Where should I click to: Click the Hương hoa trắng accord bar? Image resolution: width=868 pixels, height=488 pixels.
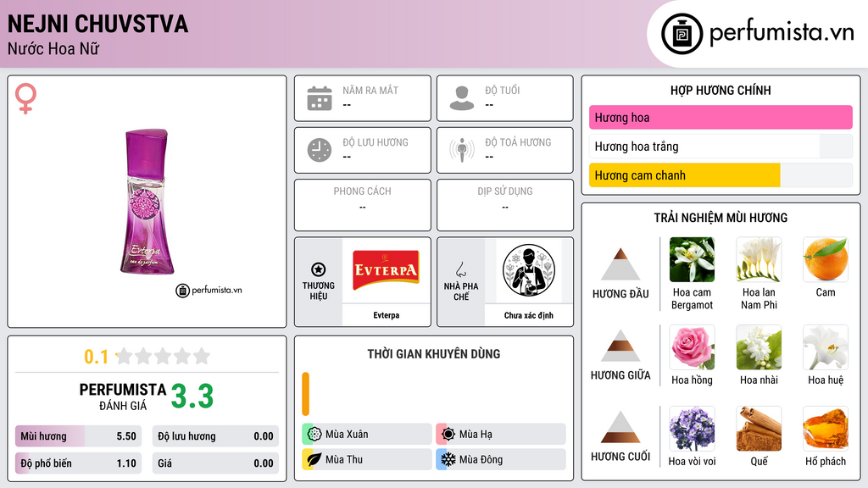pyautogui.click(x=721, y=147)
